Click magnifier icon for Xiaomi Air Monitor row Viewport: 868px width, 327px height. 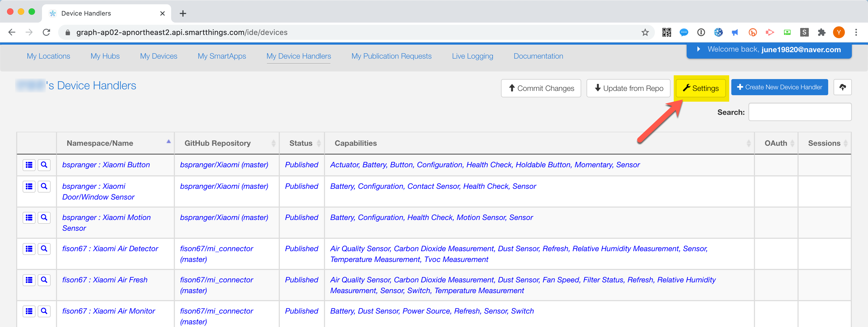(44, 311)
